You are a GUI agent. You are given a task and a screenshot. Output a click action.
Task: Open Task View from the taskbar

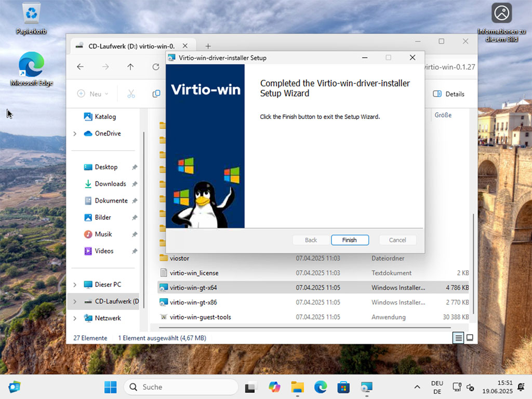[250, 387]
